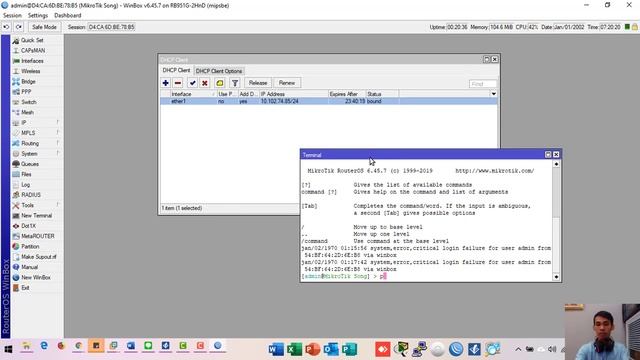Screen dimensions: 640x360
Task: Open Dot1X menu
Action: point(28,226)
